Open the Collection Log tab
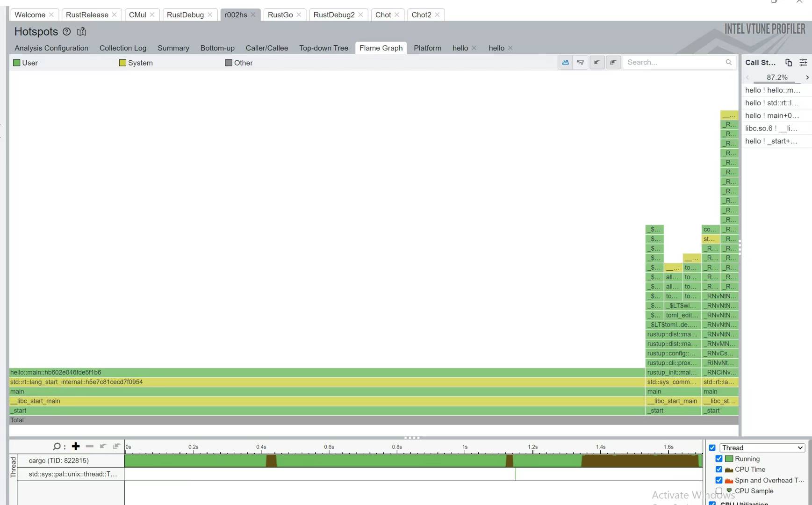The width and height of the screenshot is (812, 505). point(123,48)
